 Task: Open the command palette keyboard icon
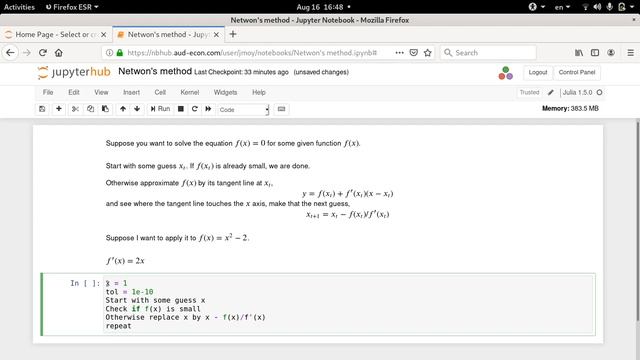point(281,109)
